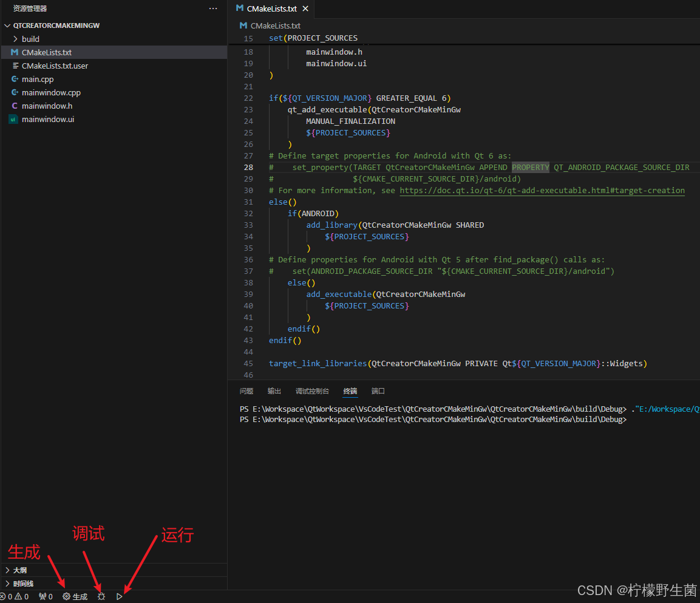Expand the 大纲 outline section
The image size is (700, 603).
point(19,570)
